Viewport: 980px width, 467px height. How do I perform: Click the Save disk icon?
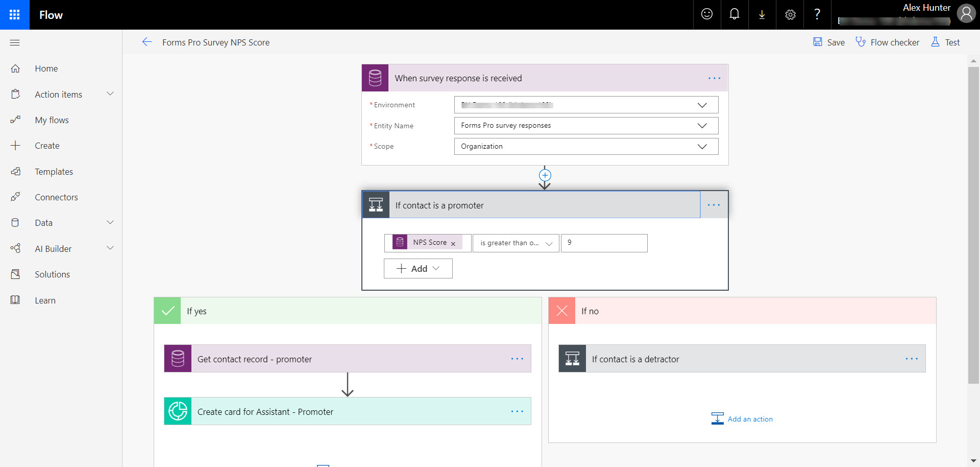click(x=818, y=42)
